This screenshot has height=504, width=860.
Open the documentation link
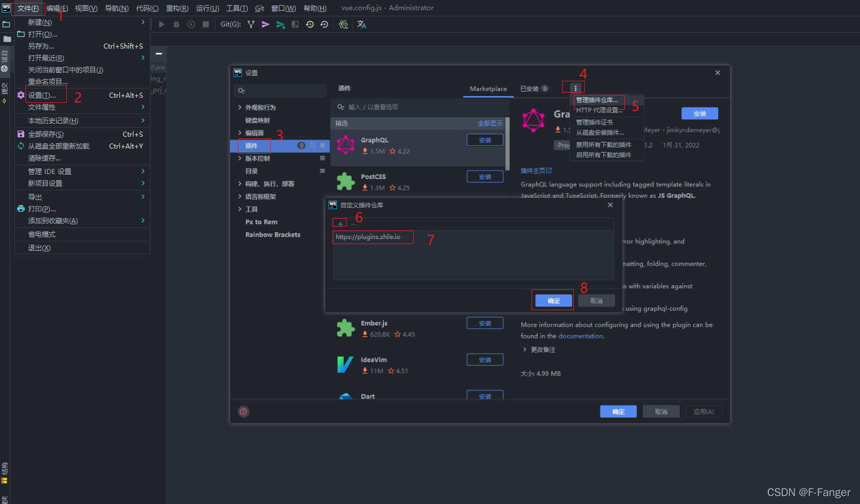coord(581,336)
